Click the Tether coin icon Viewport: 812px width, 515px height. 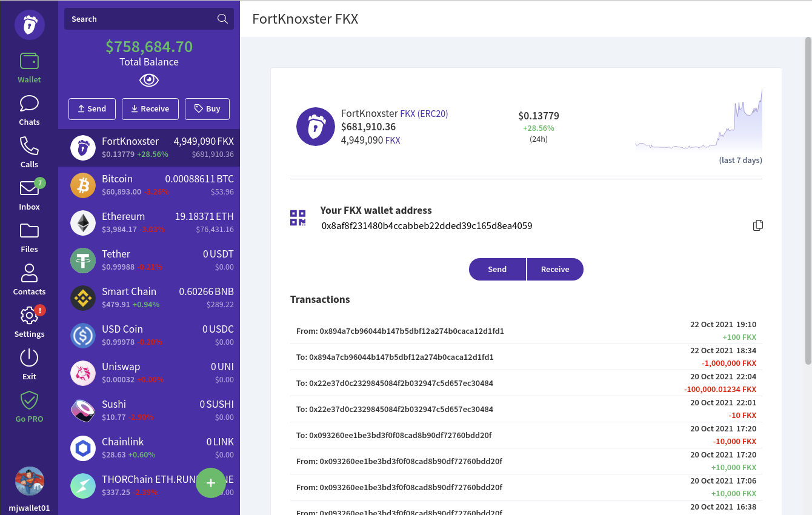83,261
